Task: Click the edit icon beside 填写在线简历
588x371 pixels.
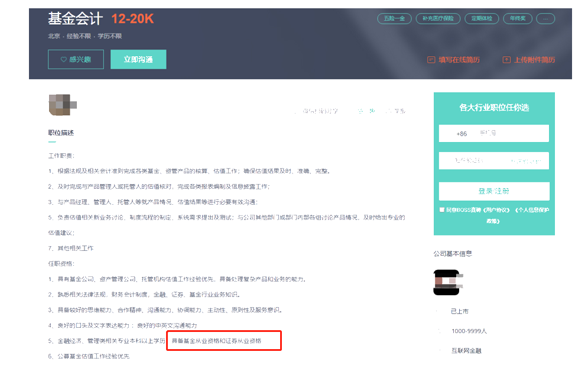Action: click(431, 60)
